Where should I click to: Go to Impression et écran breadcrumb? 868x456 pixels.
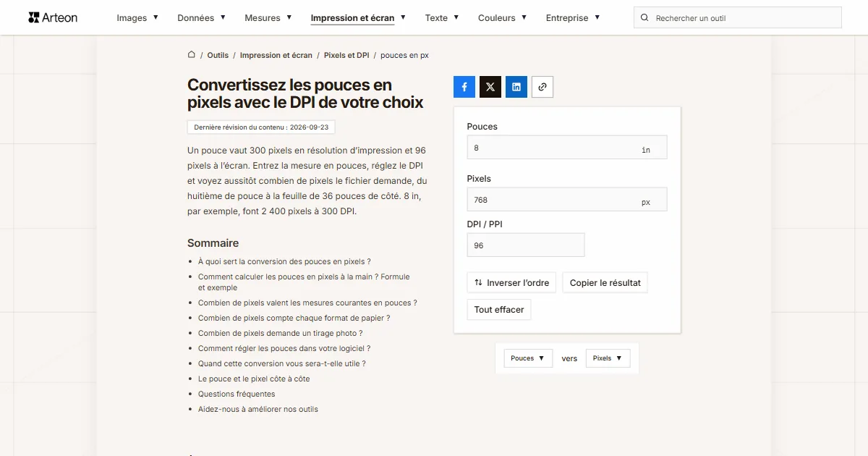coord(276,55)
